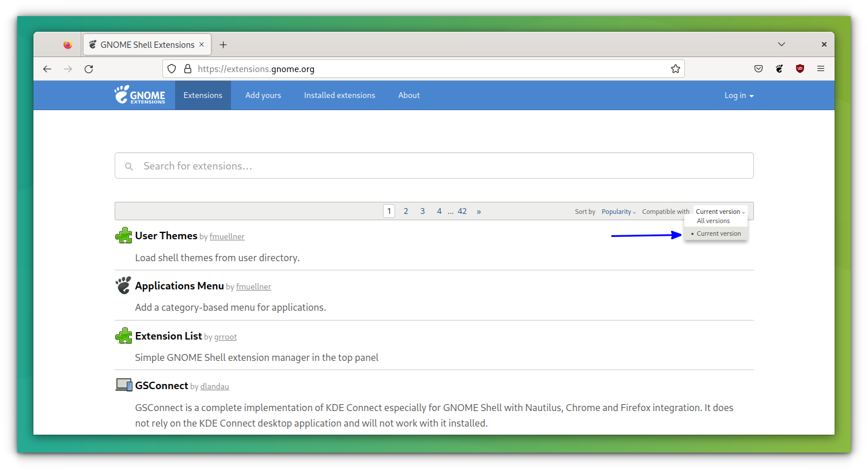Click the padlock icon in the address bar
Viewport: 868px width, 471px height.
pyautogui.click(x=188, y=69)
